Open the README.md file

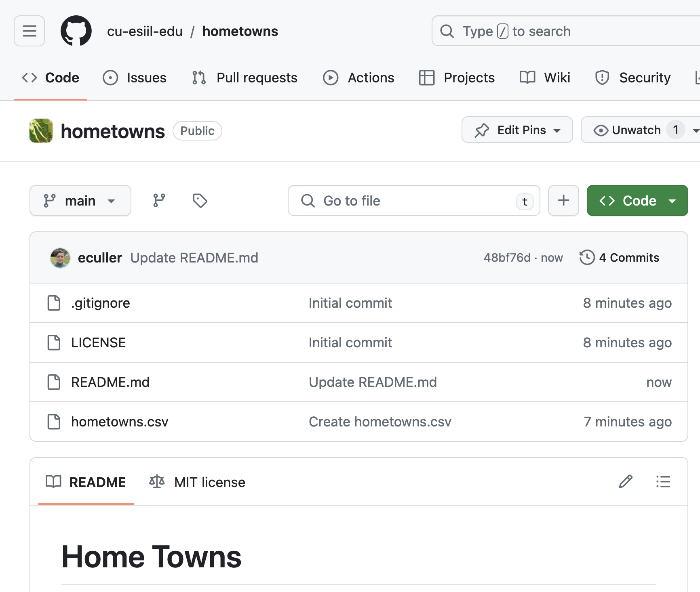[x=110, y=382]
